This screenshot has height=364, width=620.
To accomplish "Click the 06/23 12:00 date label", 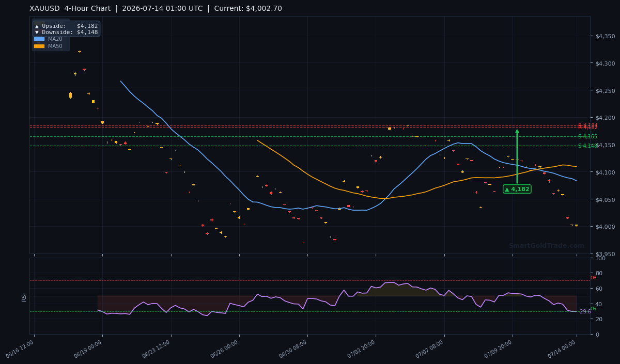I will 157,349.
